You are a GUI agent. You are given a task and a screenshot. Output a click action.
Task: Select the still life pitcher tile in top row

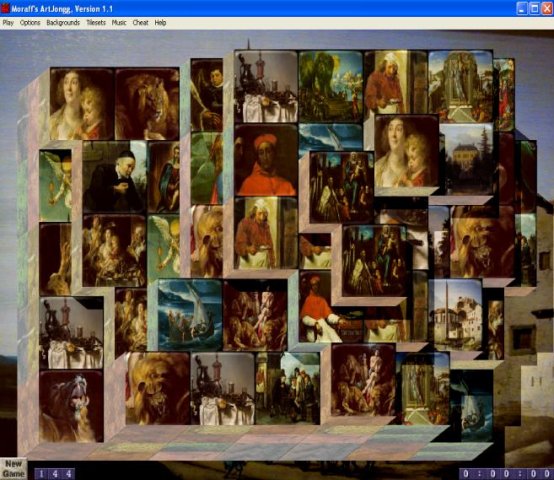point(266,87)
